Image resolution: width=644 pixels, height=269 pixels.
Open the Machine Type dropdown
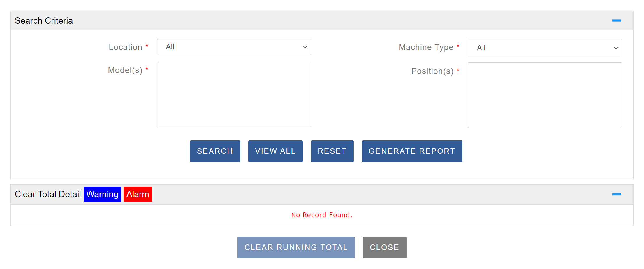[x=544, y=48]
